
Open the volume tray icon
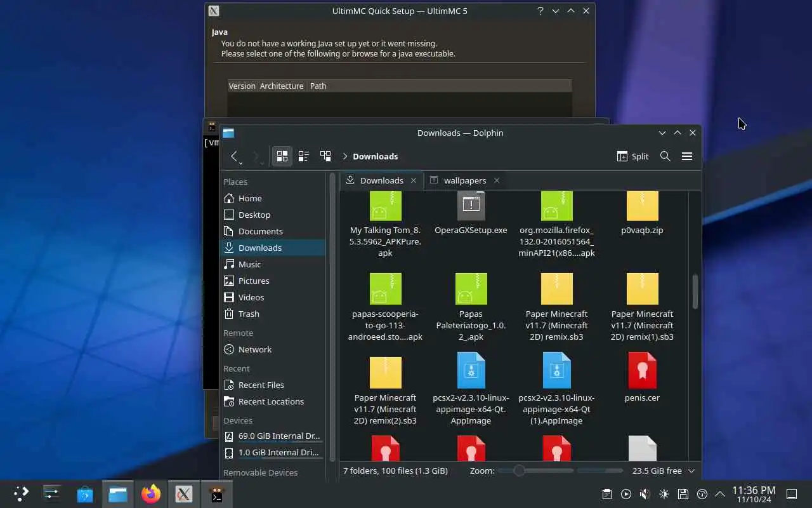point(645,494)
